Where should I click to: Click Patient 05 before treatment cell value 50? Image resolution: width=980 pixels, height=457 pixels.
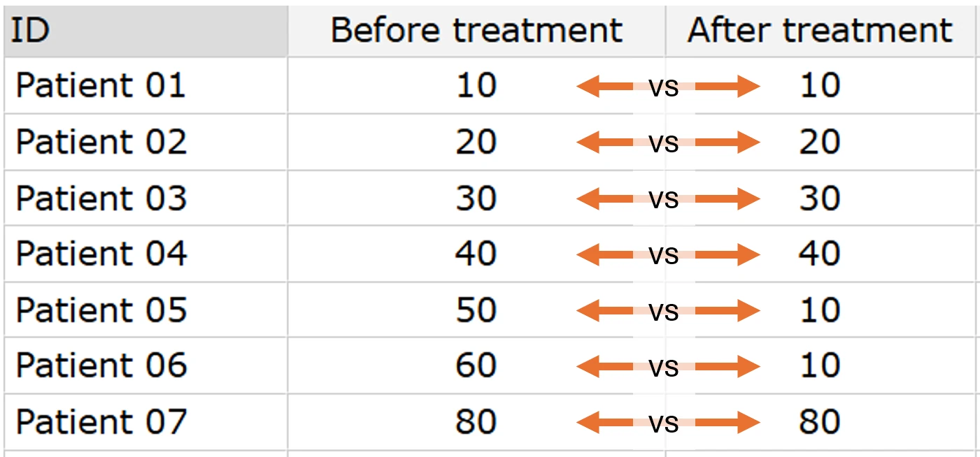coord(476,310)
